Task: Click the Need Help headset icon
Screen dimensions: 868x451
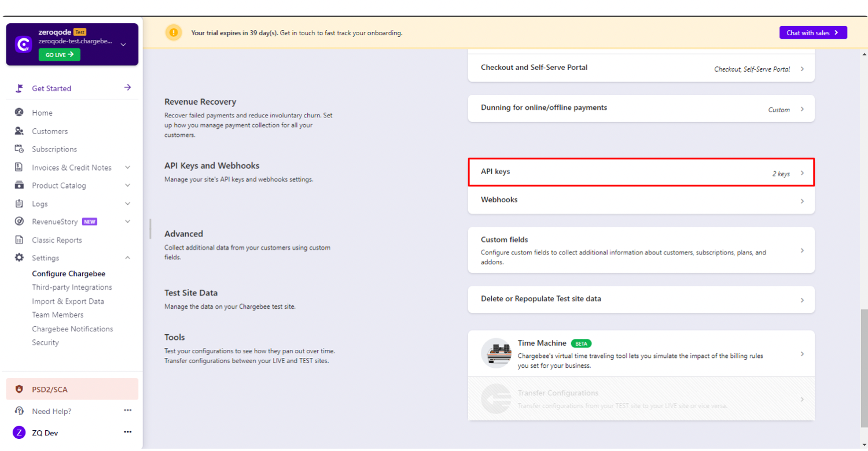Action: [x=19, y=411]
